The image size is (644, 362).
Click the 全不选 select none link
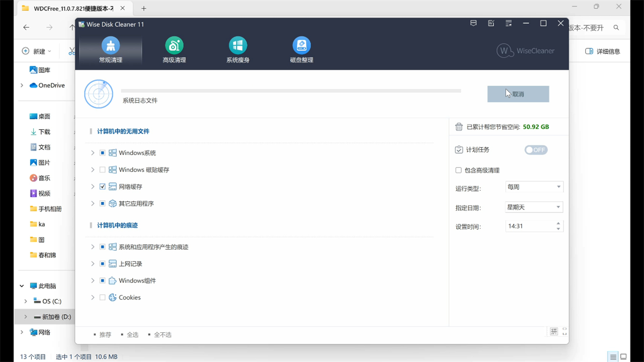click(163, 335)
